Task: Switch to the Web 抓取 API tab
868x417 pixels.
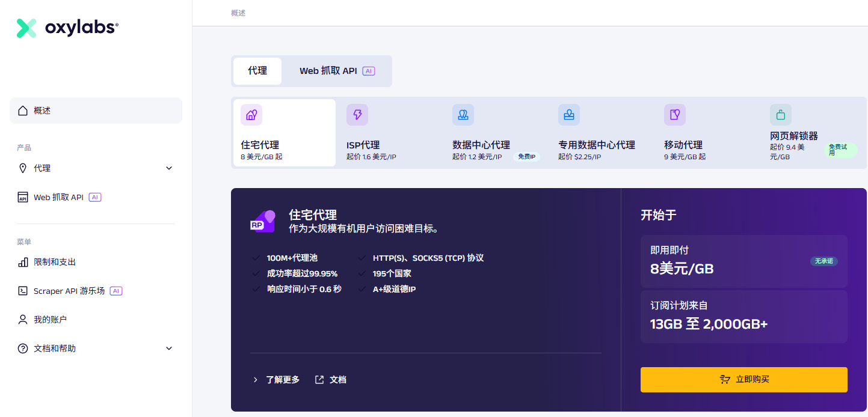Action: 337,71
